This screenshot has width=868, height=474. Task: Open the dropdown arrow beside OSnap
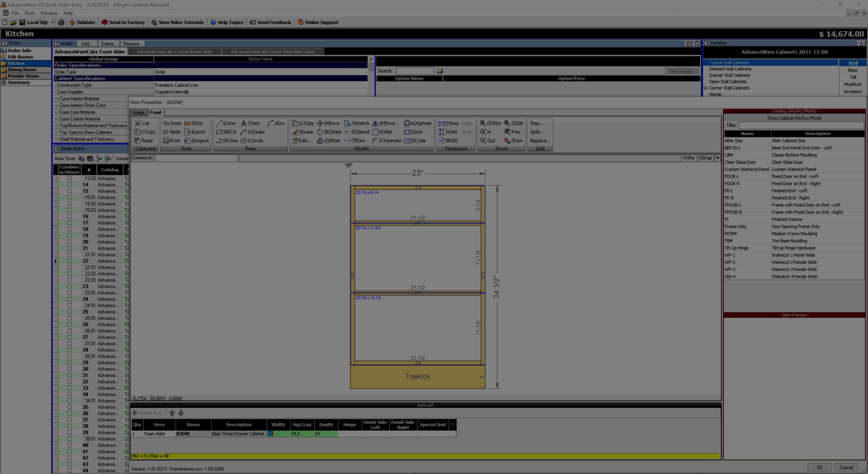(717, 158)
